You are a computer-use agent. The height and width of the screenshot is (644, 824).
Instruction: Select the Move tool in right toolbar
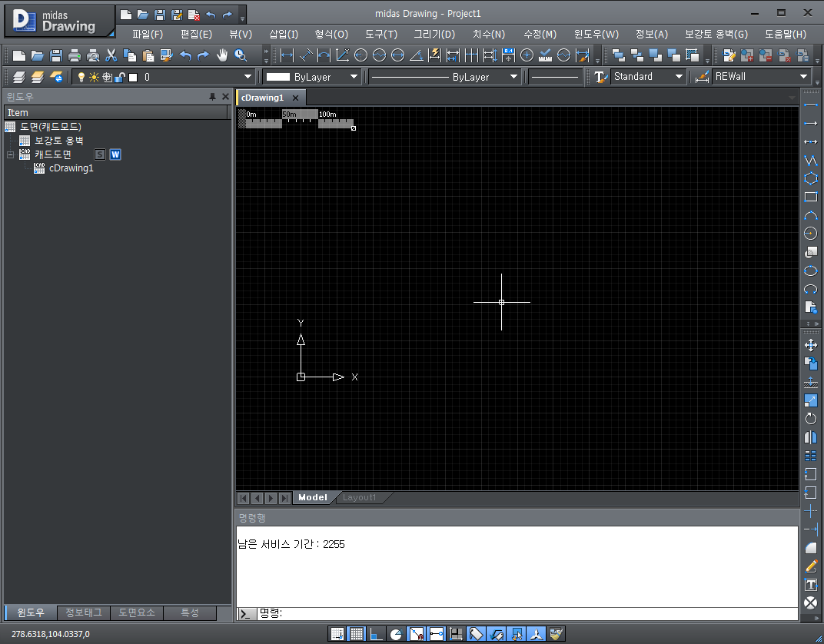click(810, 345)
